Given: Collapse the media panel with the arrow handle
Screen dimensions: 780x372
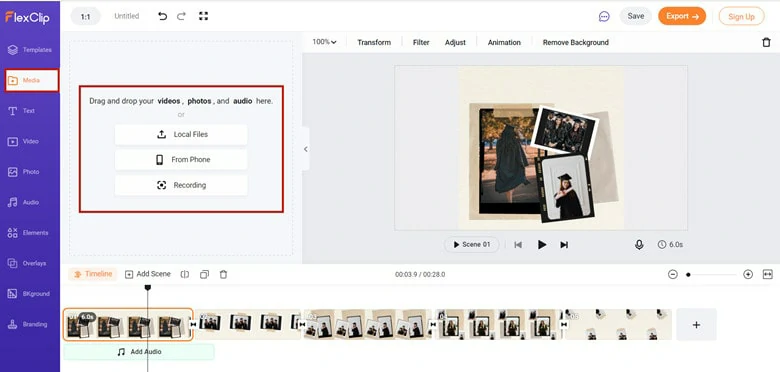Looking at the screenshot, I should [x=305, y=149].
